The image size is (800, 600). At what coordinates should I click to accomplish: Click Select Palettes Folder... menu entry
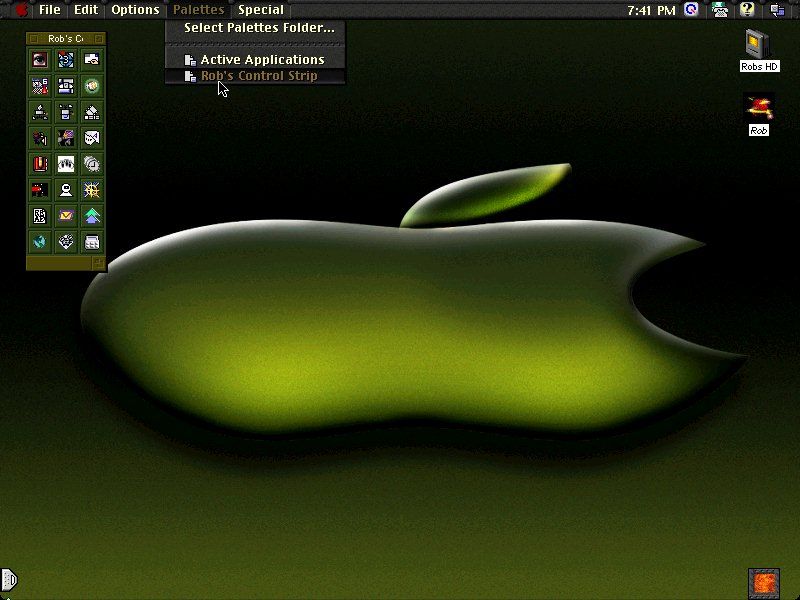[259, 28]
